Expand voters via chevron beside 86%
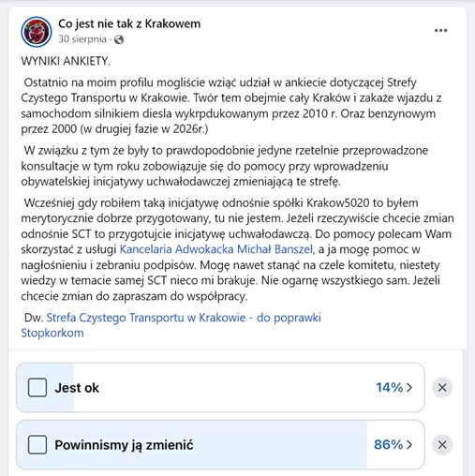The width and height of the screenshot is (475, 476). [409, 444]
